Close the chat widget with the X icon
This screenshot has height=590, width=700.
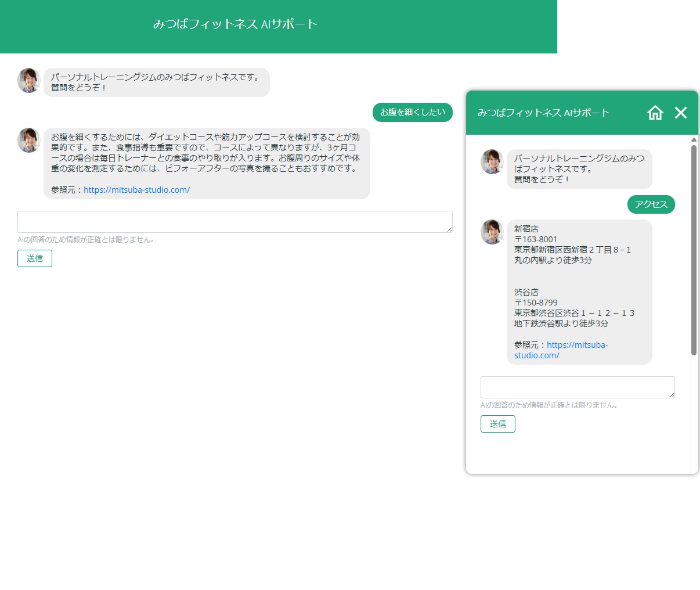(681, 113)
